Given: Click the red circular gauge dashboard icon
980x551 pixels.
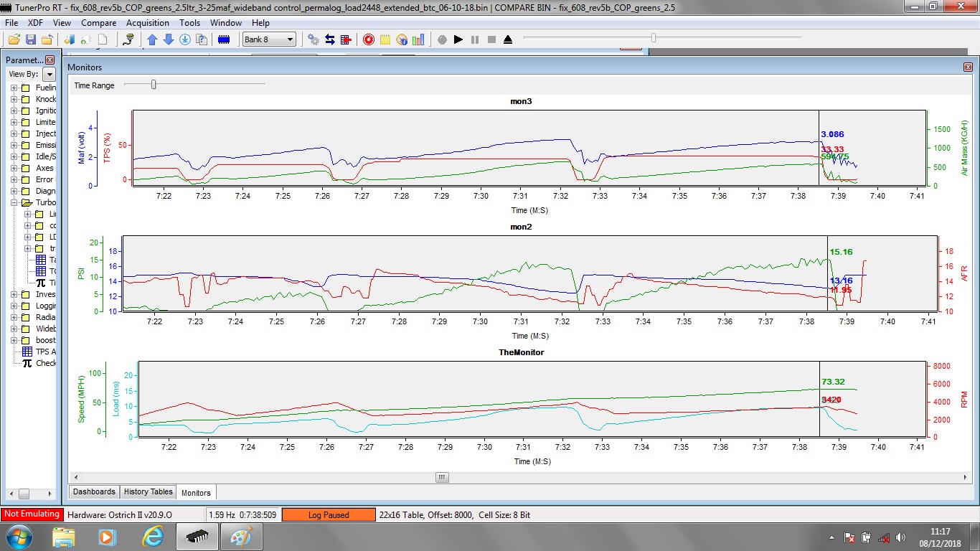Looking at the screenshot, I should (369, 39).
